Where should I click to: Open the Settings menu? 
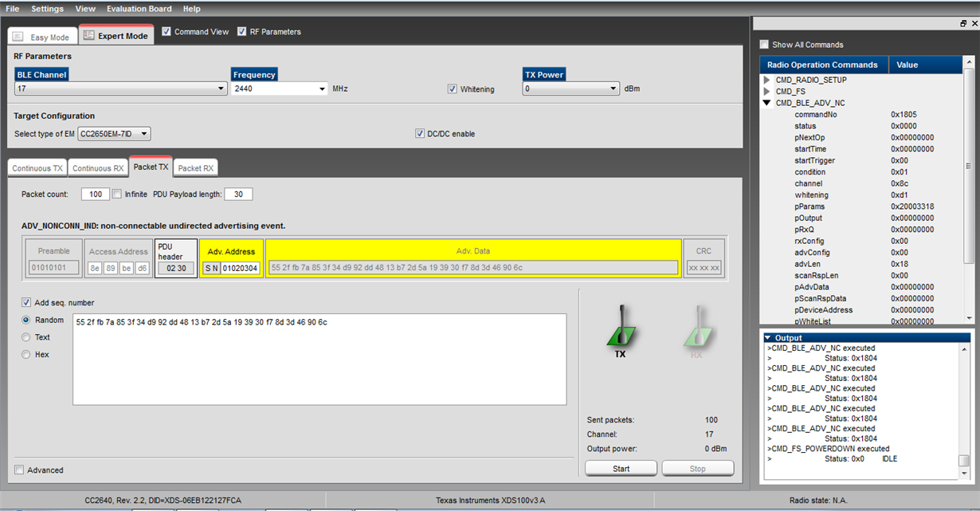[x=48, y=9]
